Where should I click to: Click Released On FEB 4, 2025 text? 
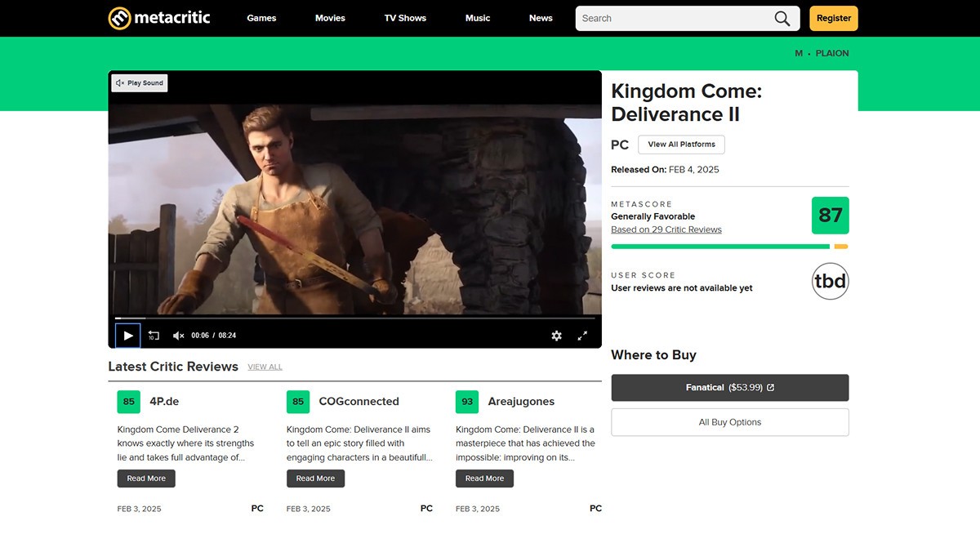tap(665, 170)
